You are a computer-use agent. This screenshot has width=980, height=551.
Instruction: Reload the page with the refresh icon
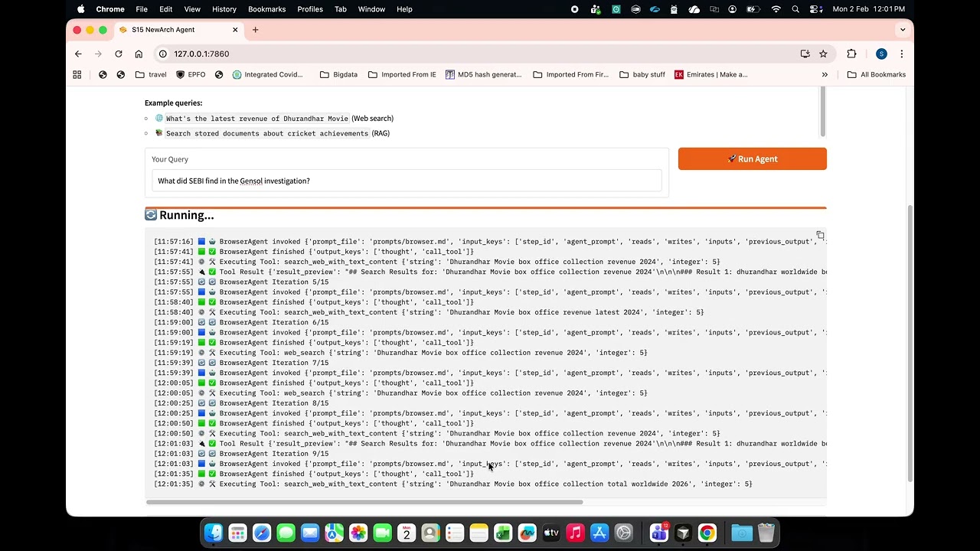click(119, 54)
